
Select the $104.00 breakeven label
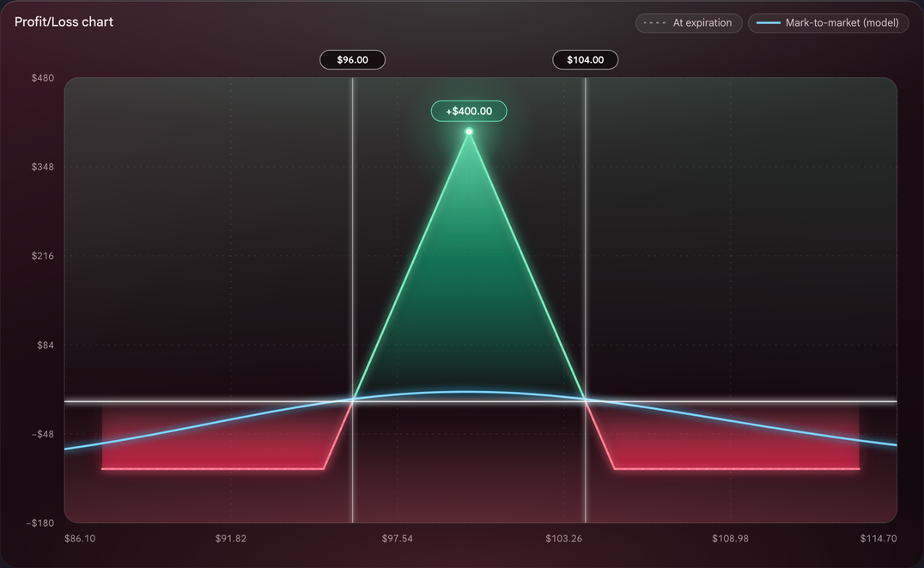click(585, 59)
